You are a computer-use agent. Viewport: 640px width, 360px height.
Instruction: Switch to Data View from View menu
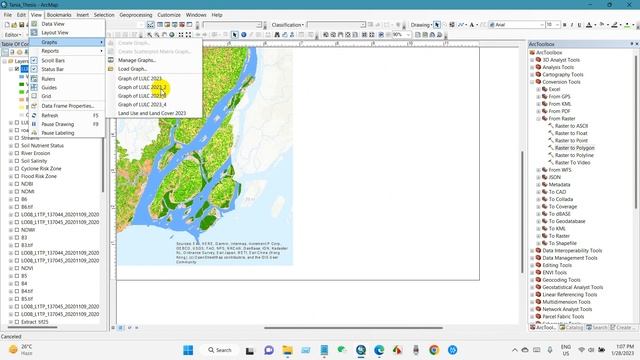click(x=53, y=24)
